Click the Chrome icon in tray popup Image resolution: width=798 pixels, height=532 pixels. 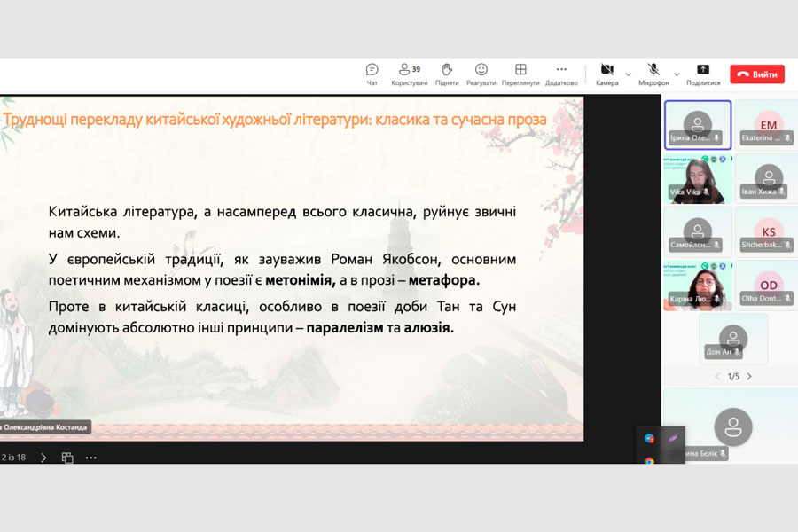pos(650,461)
